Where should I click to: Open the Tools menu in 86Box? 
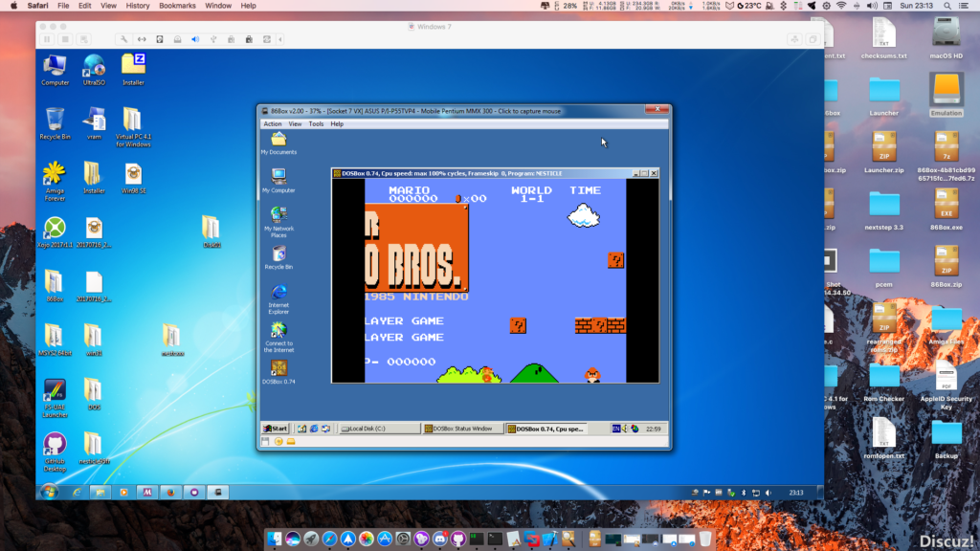(316, 123)
